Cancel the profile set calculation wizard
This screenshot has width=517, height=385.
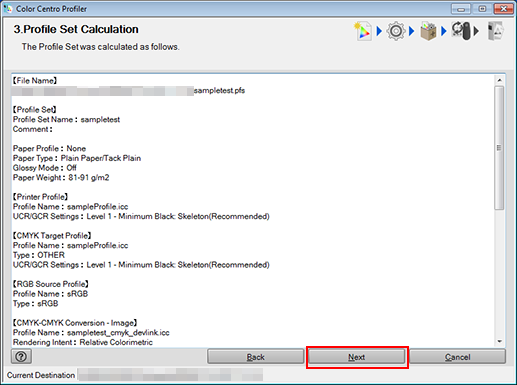[457, 357]
